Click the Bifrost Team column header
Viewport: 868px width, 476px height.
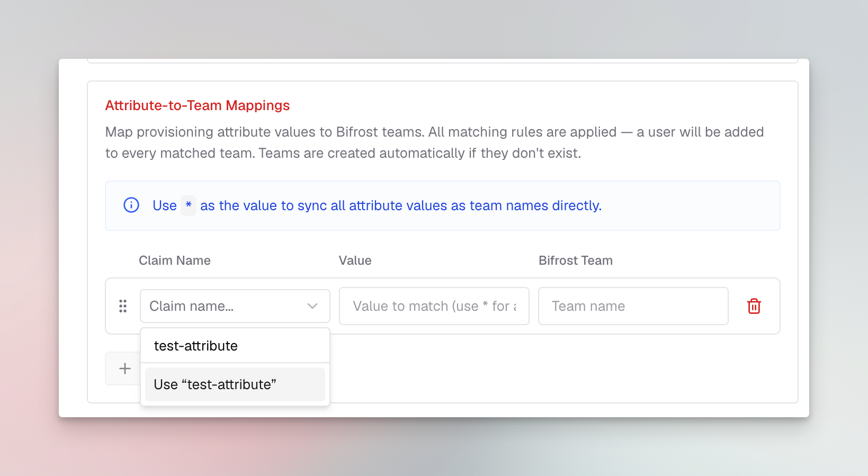(x=576, y=261)
